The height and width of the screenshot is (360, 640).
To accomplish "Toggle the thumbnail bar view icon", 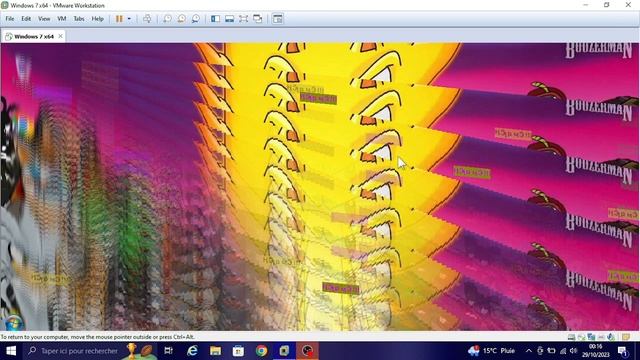I will [x=229, y=19].
